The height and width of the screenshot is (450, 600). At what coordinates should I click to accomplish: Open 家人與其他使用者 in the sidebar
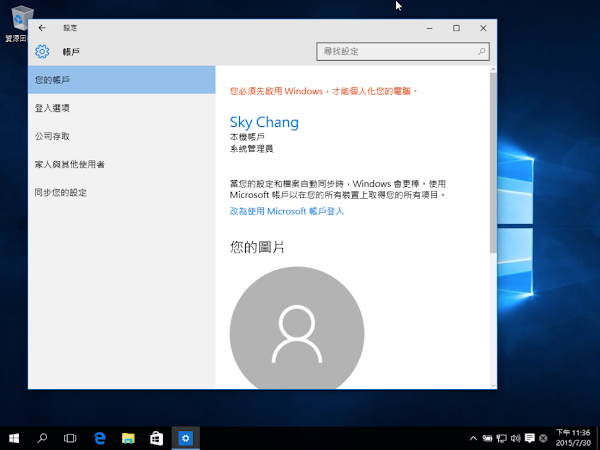[122, 164]
